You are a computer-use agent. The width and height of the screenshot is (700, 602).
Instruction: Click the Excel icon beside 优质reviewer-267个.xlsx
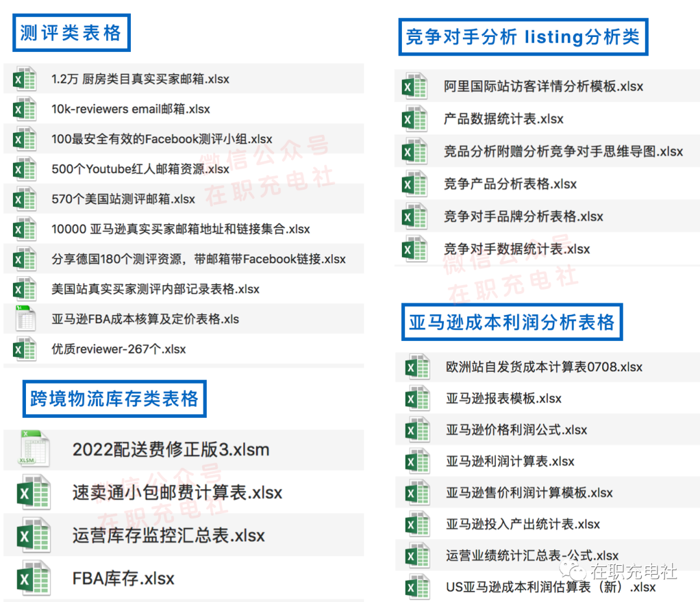[x=25, y=349]
